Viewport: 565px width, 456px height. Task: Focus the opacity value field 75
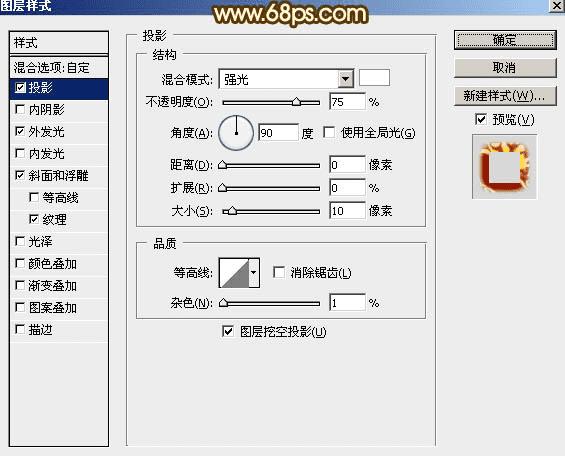click(347, 102)
